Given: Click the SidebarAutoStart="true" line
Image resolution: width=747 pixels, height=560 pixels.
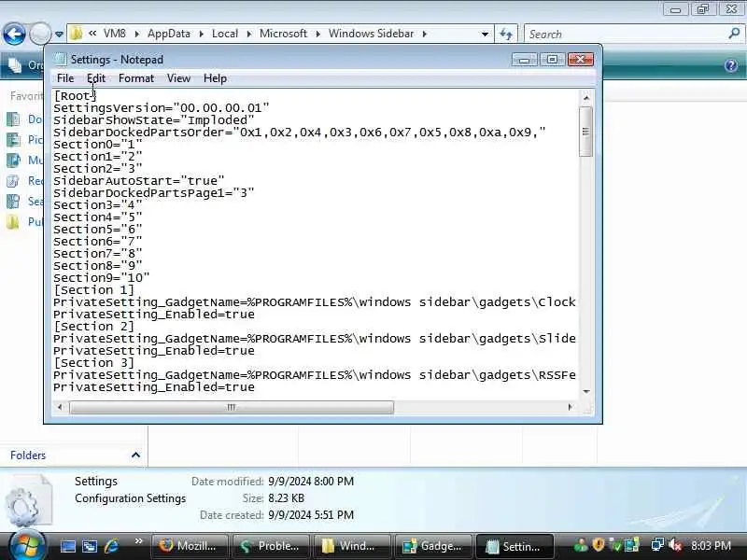Looking at the screenshot, I should (x=138, y=181).
